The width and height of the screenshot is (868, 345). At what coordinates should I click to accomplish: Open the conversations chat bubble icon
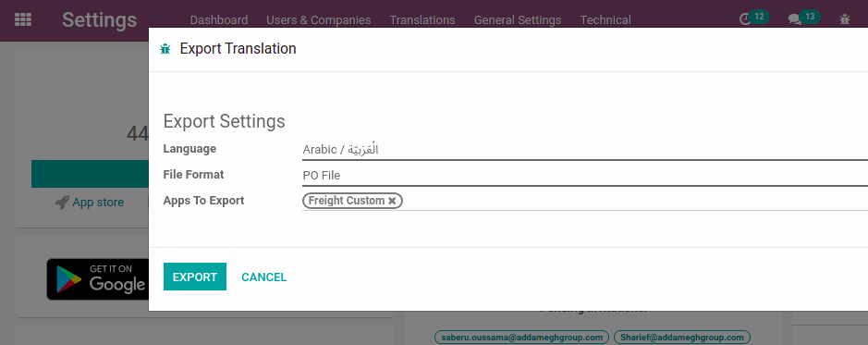795,19
